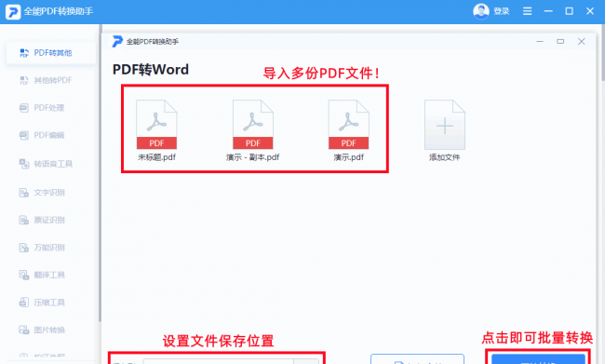This screenshot has width=605, height=364.
Task: Go to PDF处理 in sidebar
Action: (42, 108)
